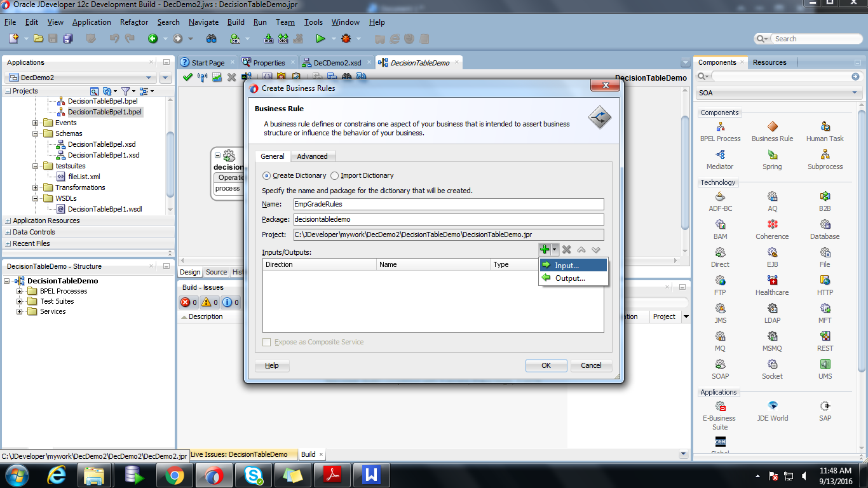Choose the REST technology adapter

pyautogui.click(x=824, y=337)
